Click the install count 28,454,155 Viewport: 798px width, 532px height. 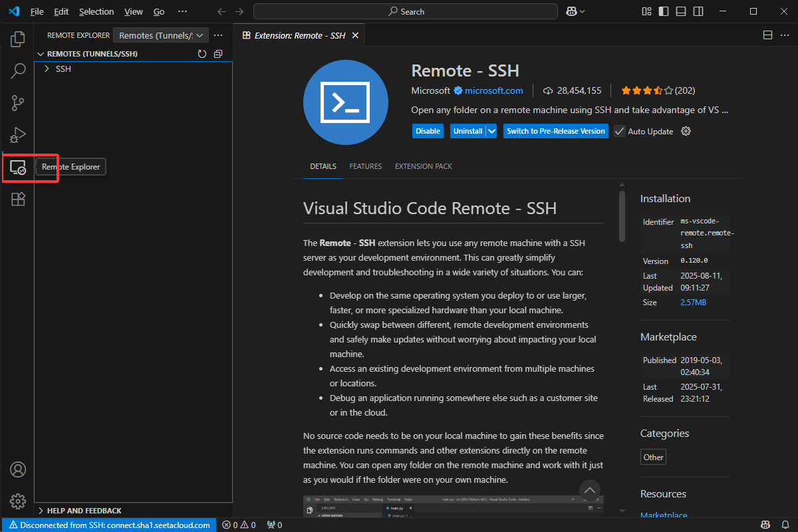point(573,90)
